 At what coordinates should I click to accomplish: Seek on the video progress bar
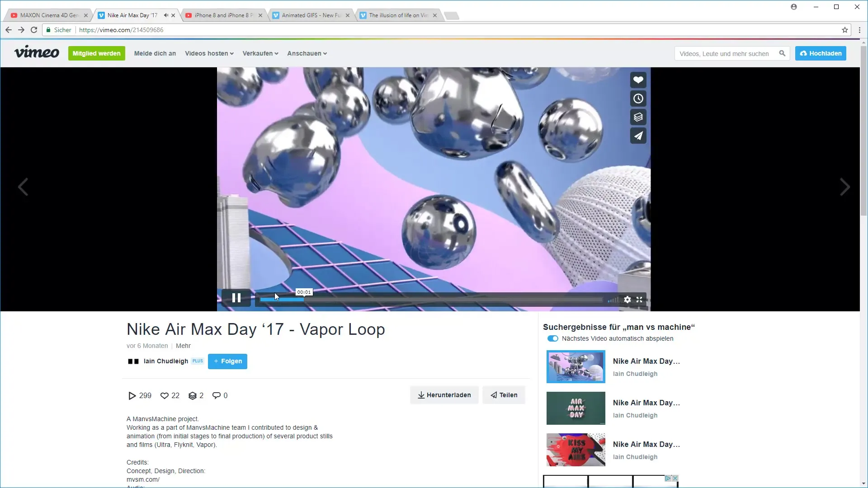(x=431, y=300)
